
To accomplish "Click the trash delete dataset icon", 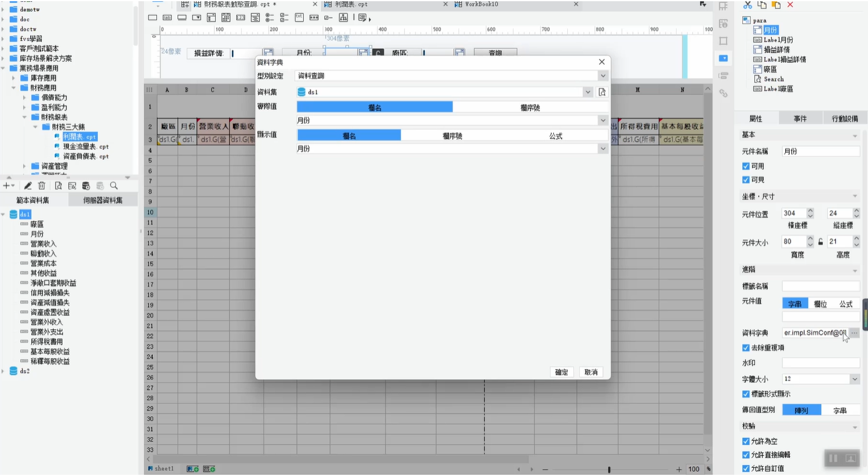I will point(42,186).
